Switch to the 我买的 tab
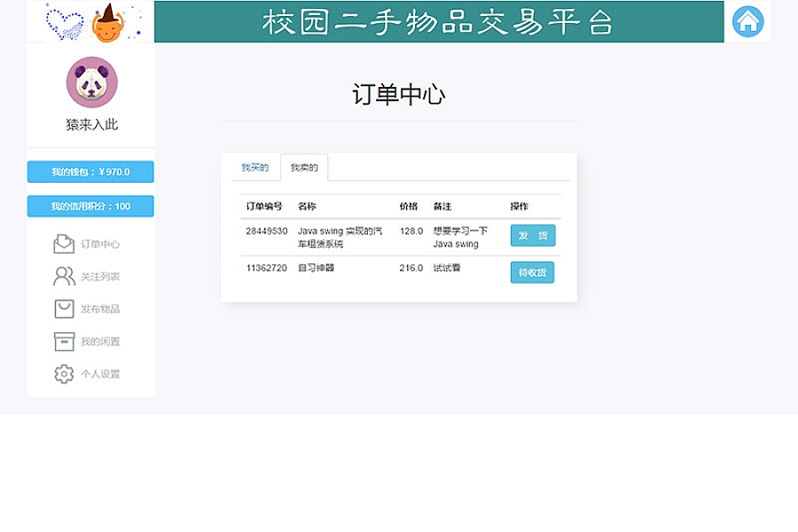Screen dimensions: 798x532 255,167
